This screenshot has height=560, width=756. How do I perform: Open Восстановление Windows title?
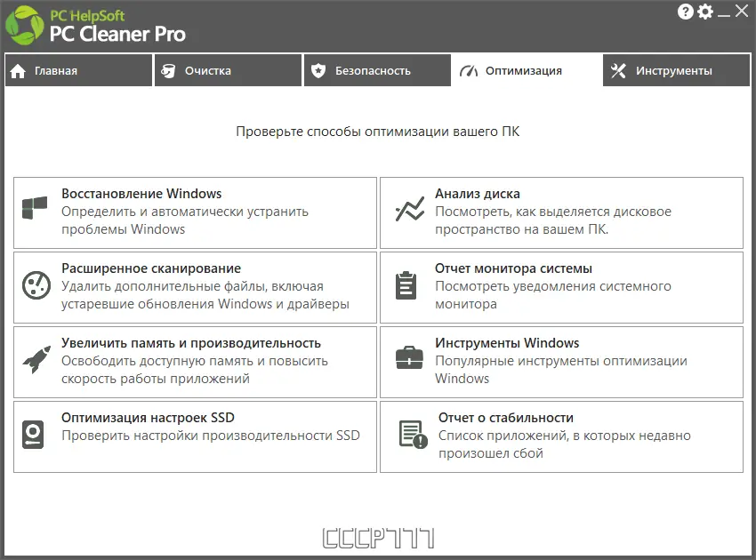[x=141, y=194]
